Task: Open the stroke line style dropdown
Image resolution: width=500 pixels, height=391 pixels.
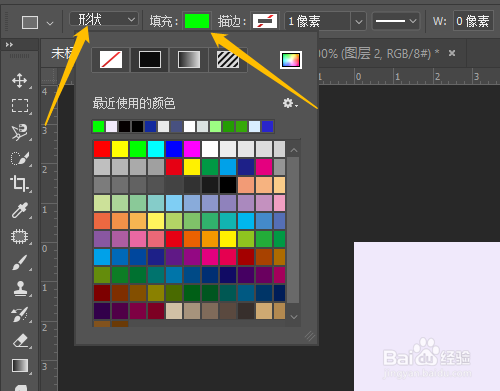Action: pyautogui.click(x=396, y=21)
